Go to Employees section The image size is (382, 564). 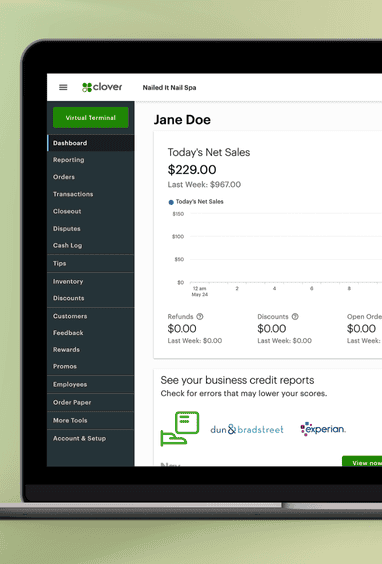[x=91, y=384]
